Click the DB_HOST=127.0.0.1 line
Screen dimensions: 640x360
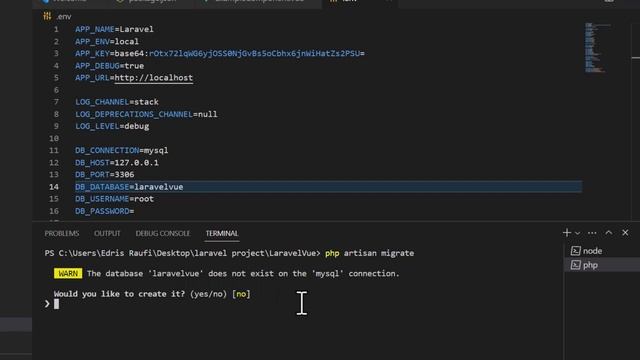[117, 163]
